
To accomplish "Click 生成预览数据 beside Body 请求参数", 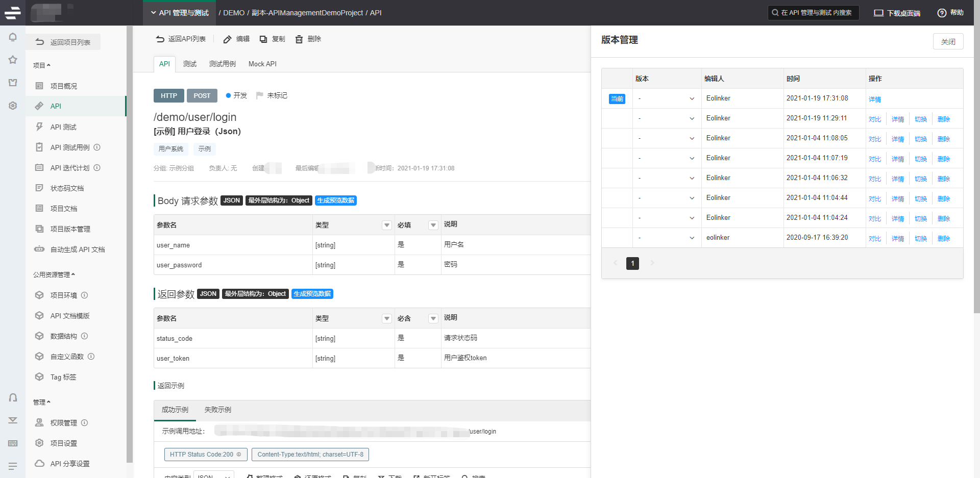I will pyautogui.click(x=336, y=200).
